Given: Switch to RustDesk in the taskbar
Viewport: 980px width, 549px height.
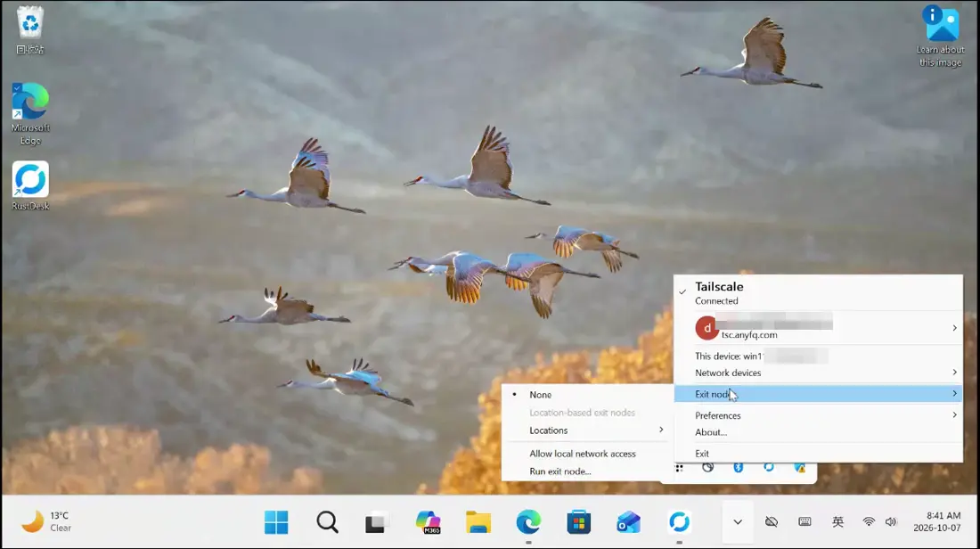Looking at the screenshot, I should coord(680,522).
